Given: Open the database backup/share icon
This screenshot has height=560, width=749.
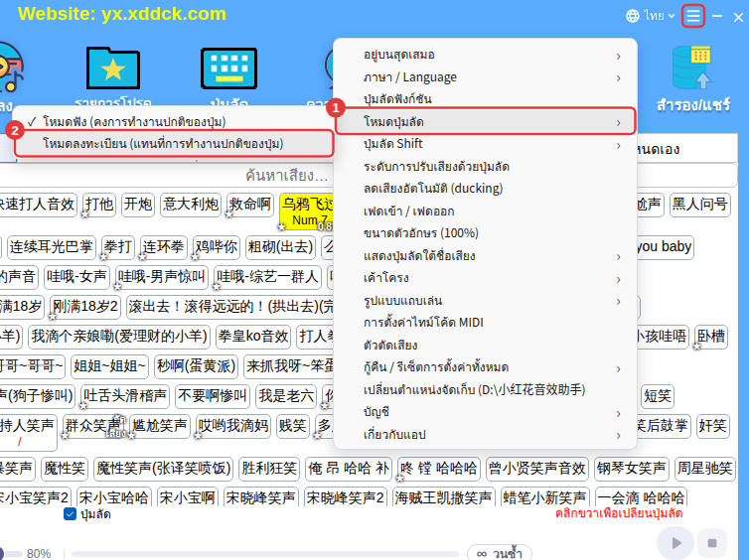Looking at the screenshot, I should (x=691, y=68).
